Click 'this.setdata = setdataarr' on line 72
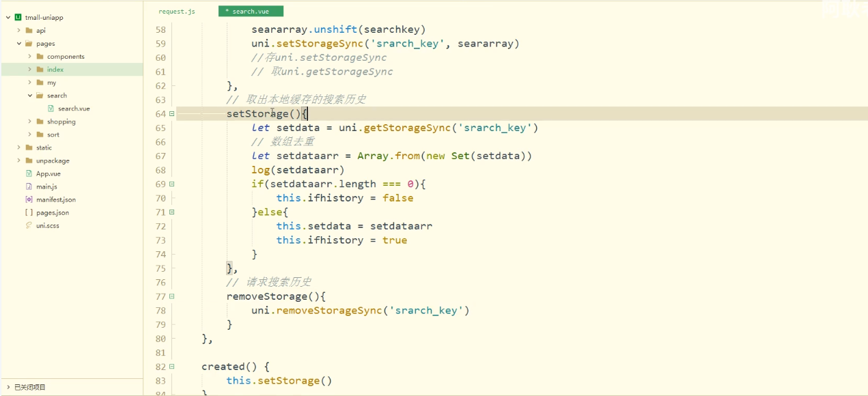The width and height of the screenshot is (868, 396). tap(354, 226)
